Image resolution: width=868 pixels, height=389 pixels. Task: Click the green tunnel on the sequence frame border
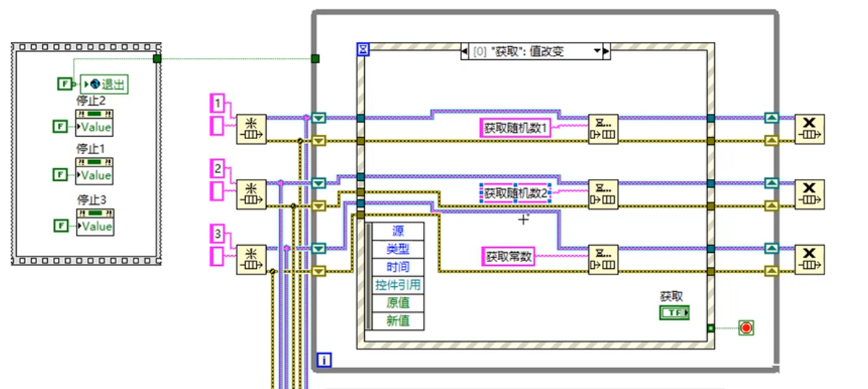(157, 59)
